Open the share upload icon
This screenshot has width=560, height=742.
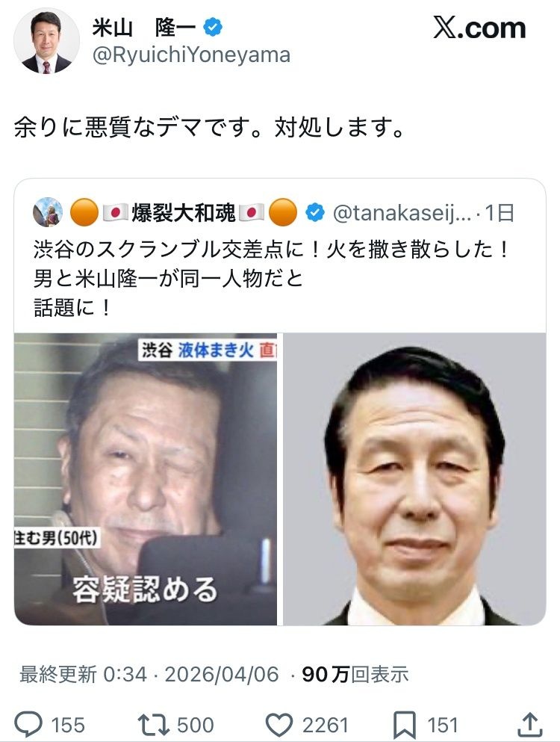click(x=530, y=725)
